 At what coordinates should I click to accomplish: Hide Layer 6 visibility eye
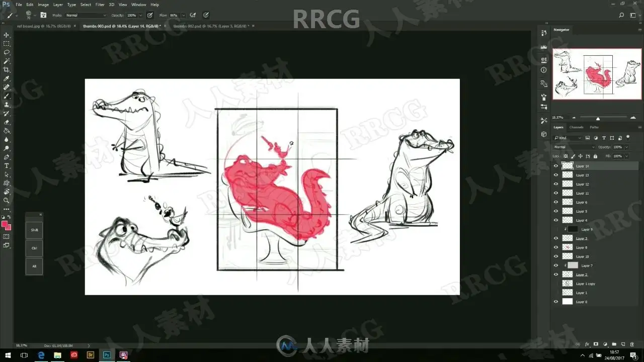click(556, 202)
